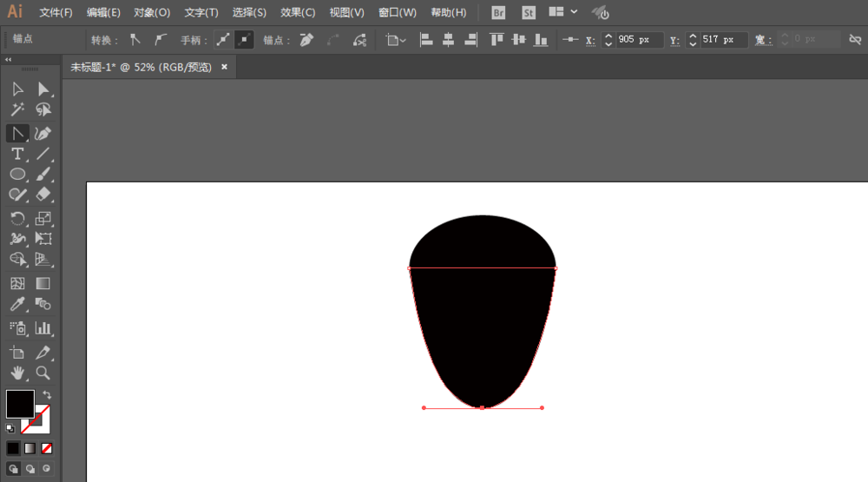
Task: Select the Direct Selection tool
Action: point(43,89)
